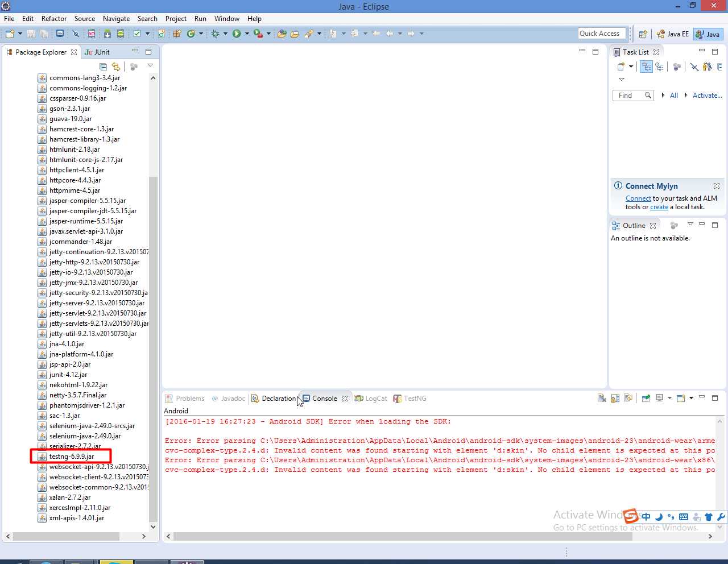Click the Find field in Task List

633,96
